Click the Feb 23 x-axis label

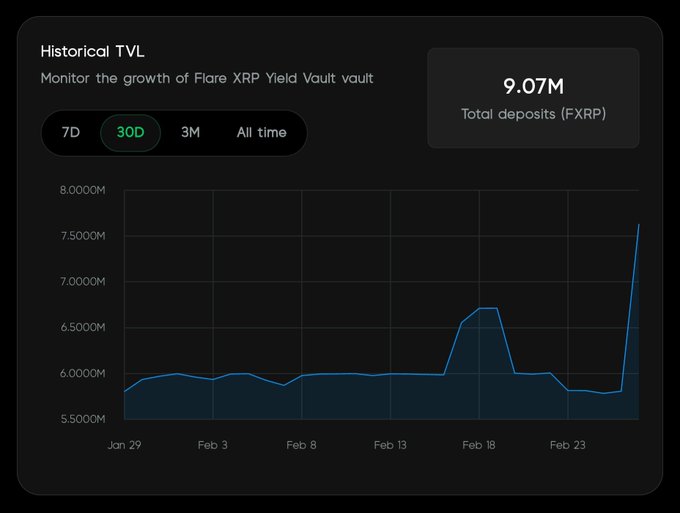pyautogui.click(x=567, y=446)
